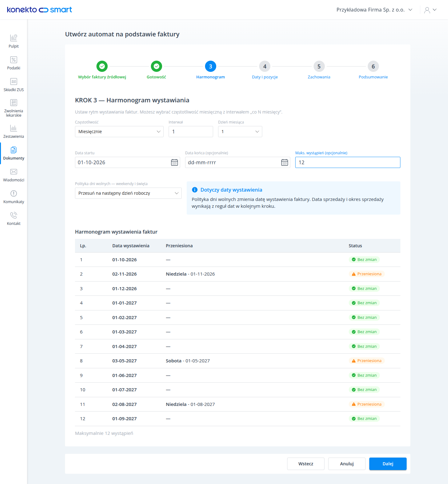Select date cell 01-09-2027 in schedule
The height and width of the screenshot is (484, 448).
click(124, 419)
